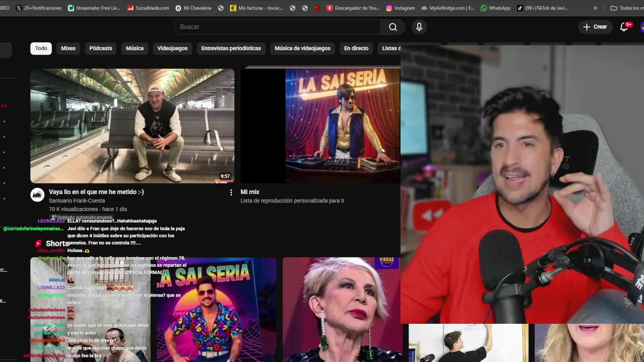Open the Santuario Frank-Cuesta channel name
Viewport: 644px width, 362px height.
tap(77, 201)
